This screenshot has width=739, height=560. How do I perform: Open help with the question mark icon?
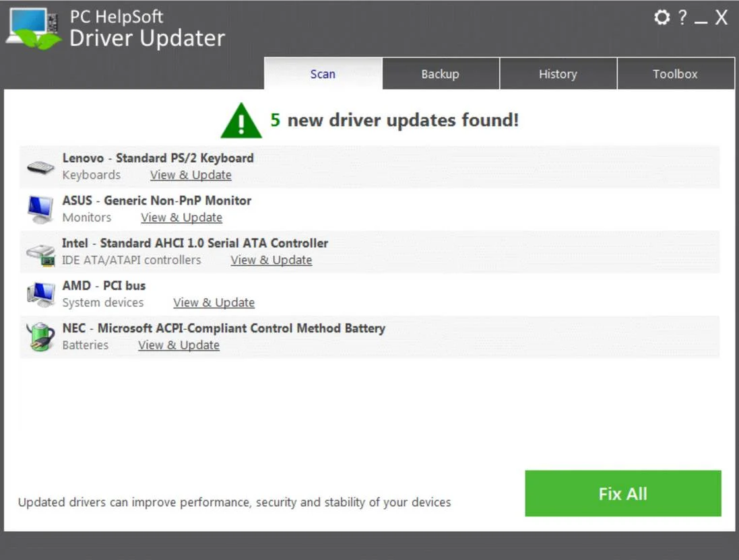(682, 17)
